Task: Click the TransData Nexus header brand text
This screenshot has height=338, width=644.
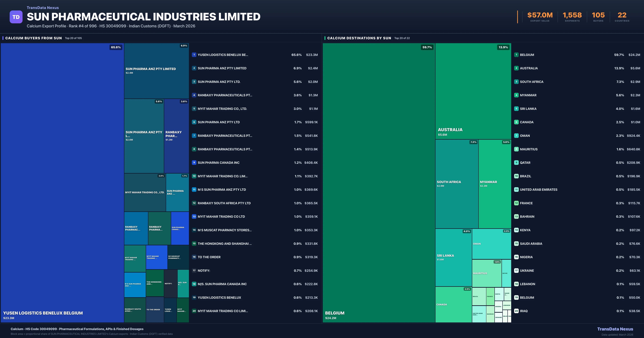Action: (x=43, y=8)
